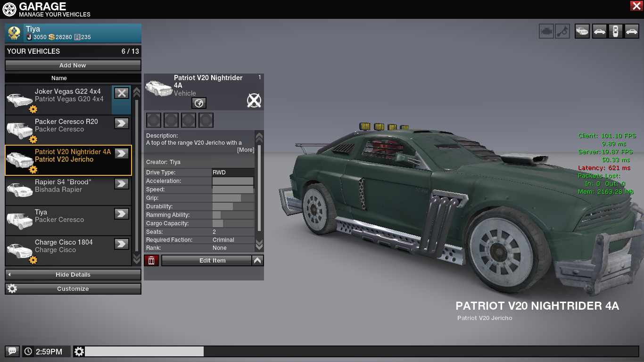The image size is (644, 362).
Task: Click the gear icon in bottom bar
Action: [x=79, y=351]
